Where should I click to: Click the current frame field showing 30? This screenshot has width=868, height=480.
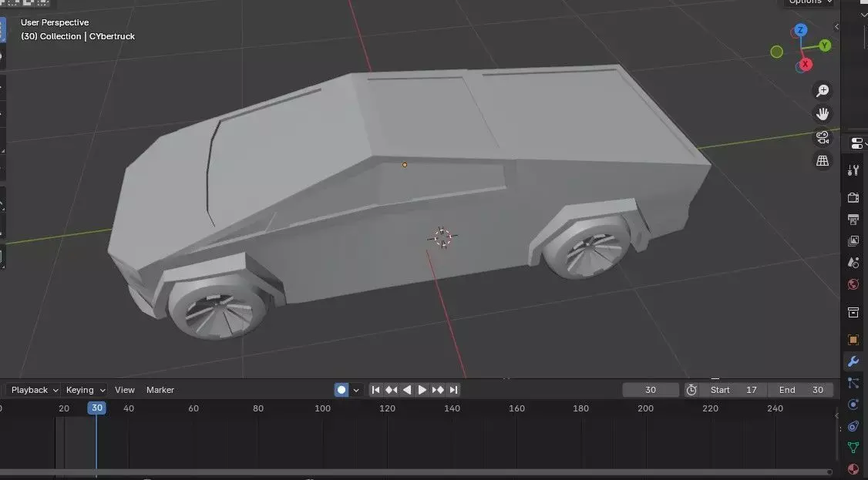coord(651,390)
